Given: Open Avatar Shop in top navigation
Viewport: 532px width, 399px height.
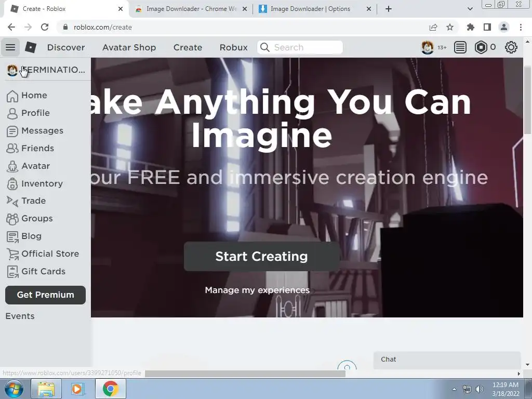Looking at the screenshot, I should (129, 47).
